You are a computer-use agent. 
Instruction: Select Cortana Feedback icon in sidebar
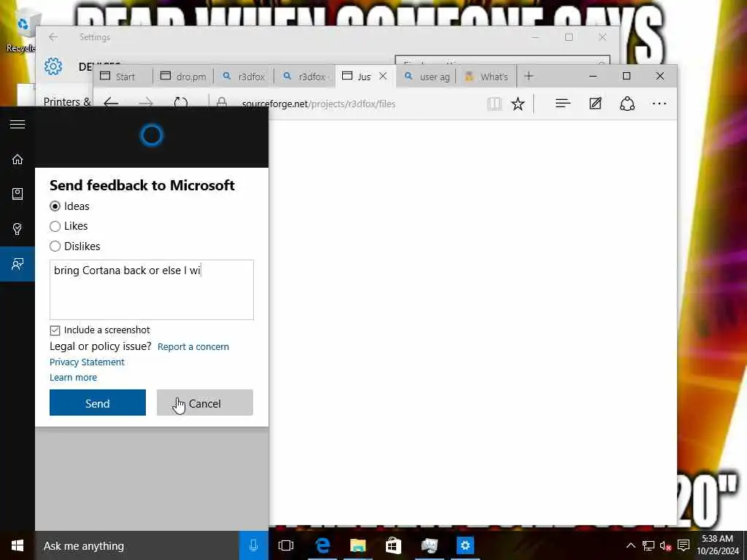[18, 264]
